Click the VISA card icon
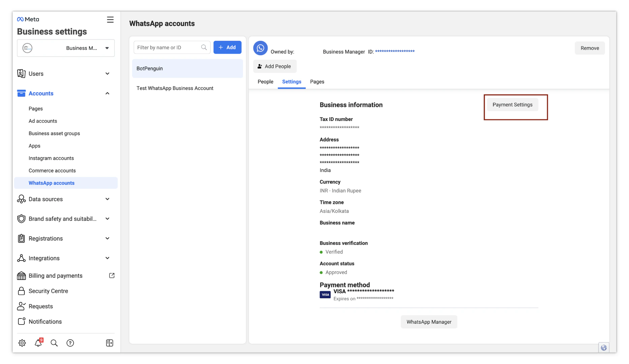Image resolution: width=629 pixels, height=364 pixels. click(325, 295)
